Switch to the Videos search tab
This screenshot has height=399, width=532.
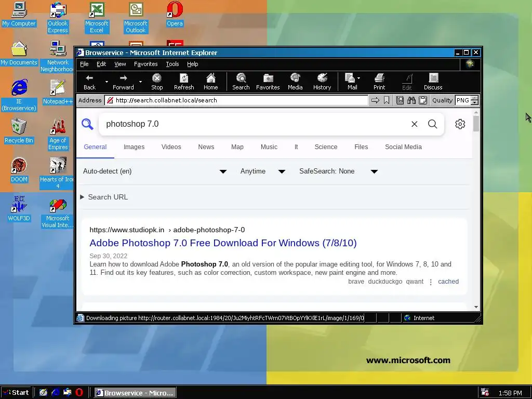(x=171, y=147)
